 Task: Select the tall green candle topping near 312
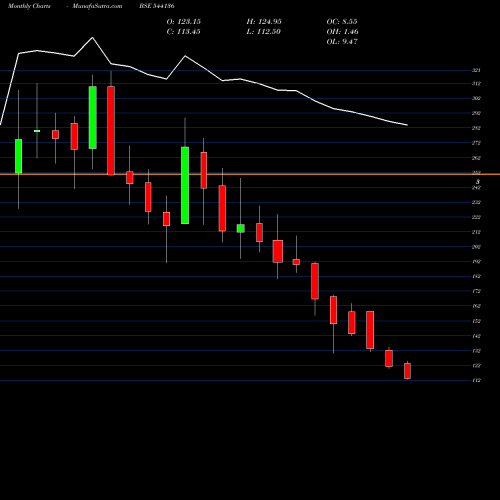93,117
